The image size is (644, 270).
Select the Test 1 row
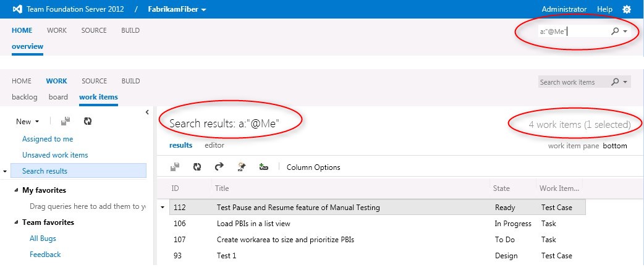click(x=378, y=256)
